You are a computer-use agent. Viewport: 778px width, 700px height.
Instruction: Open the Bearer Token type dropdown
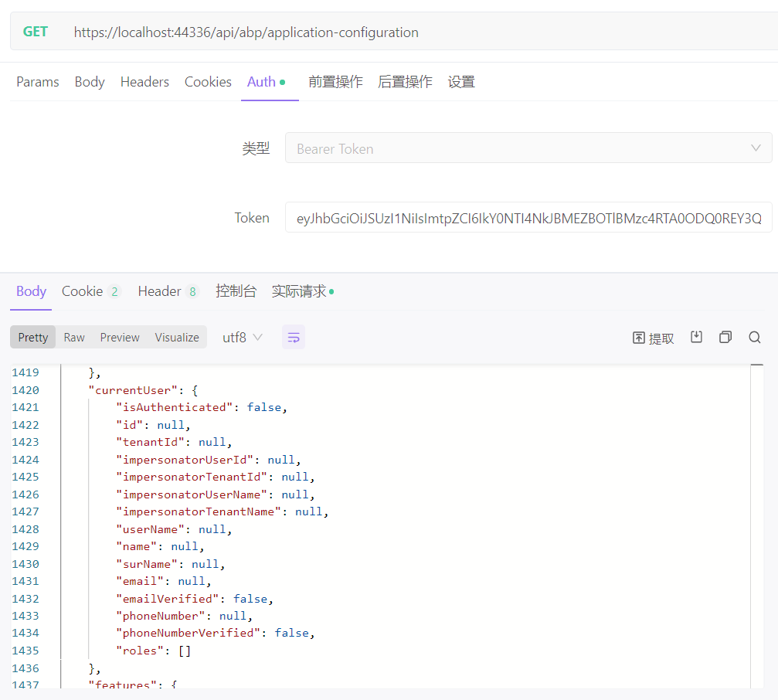tap(528, 148)
